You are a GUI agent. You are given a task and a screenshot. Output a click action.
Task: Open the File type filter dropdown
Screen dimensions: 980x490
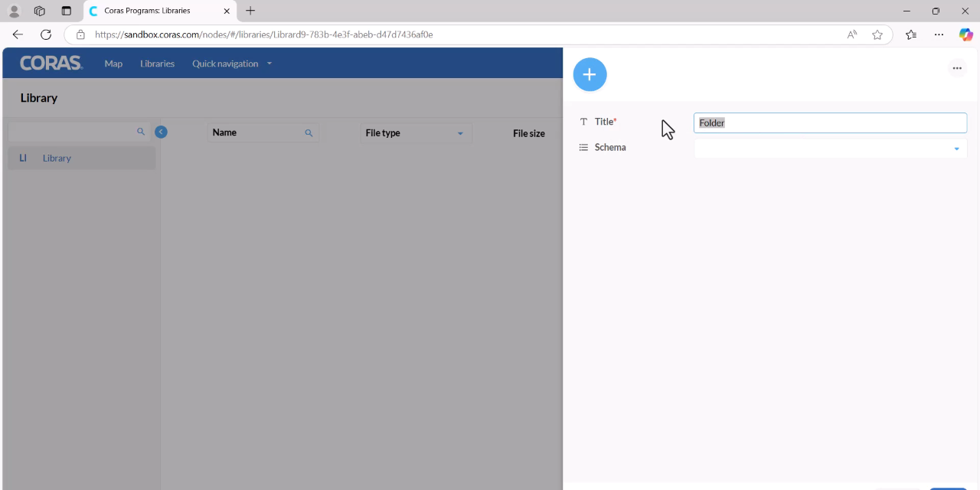(416, 133)
